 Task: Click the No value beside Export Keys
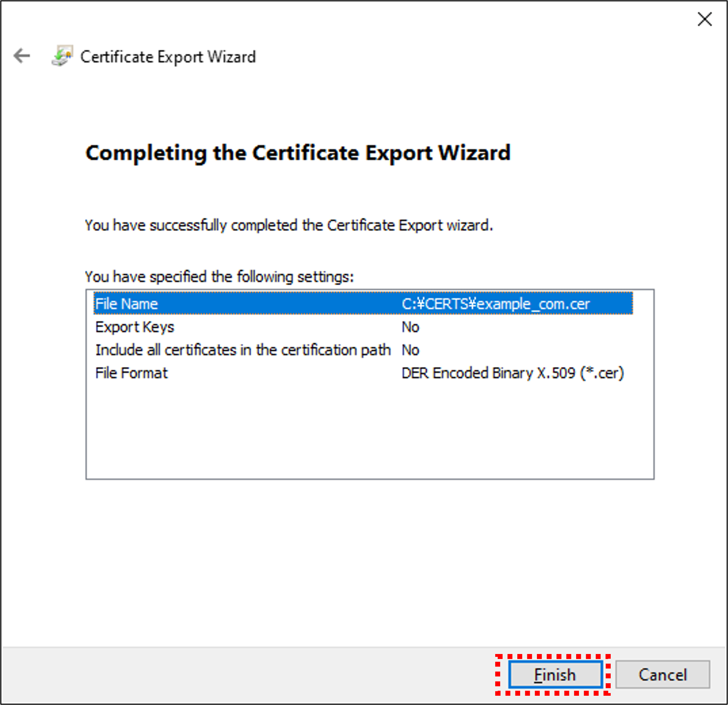click(410, 327)
